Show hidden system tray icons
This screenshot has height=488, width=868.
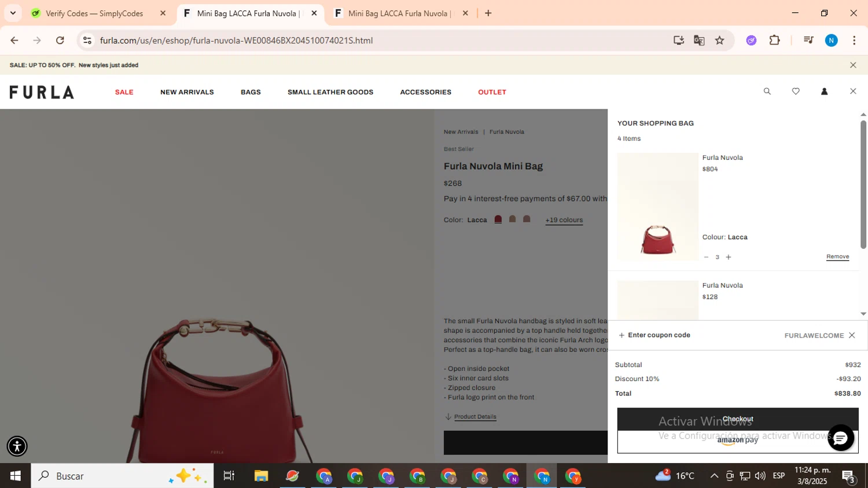pyautogui.click(x=714, y=476)
